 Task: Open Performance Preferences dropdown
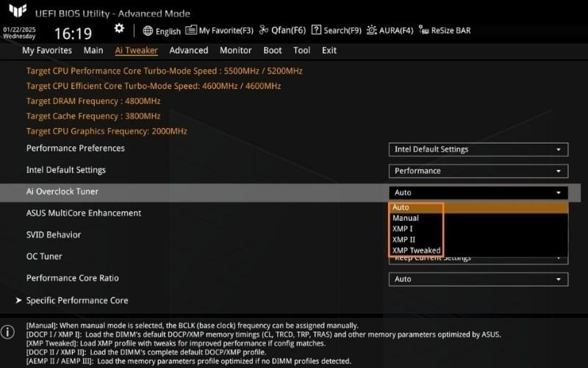[478, 149]
